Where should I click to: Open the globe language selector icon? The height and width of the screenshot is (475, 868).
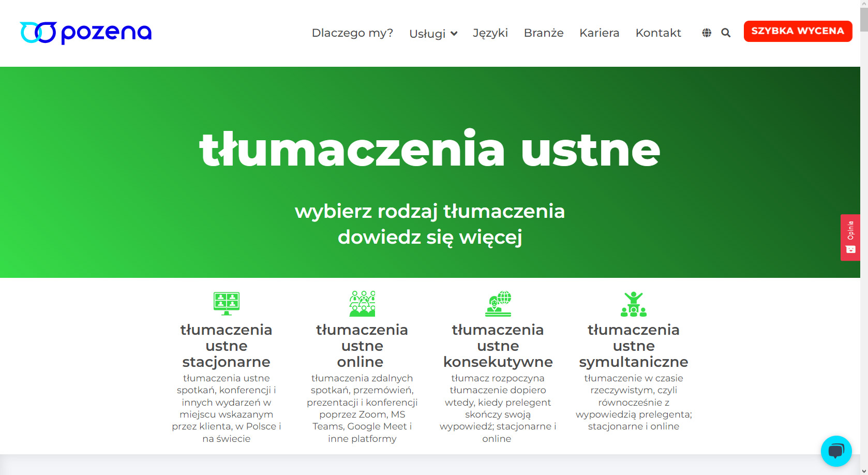click(707, 33)
